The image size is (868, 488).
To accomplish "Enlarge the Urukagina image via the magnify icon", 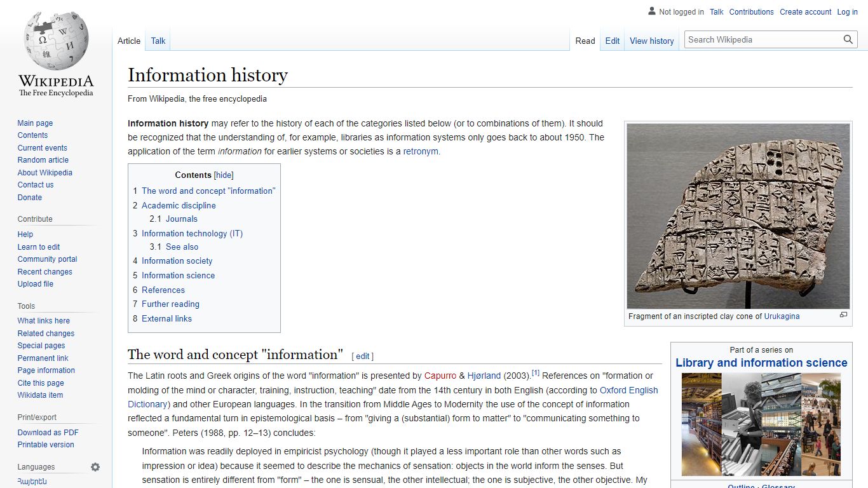I will pyautogui.click(x=843, y=315).
